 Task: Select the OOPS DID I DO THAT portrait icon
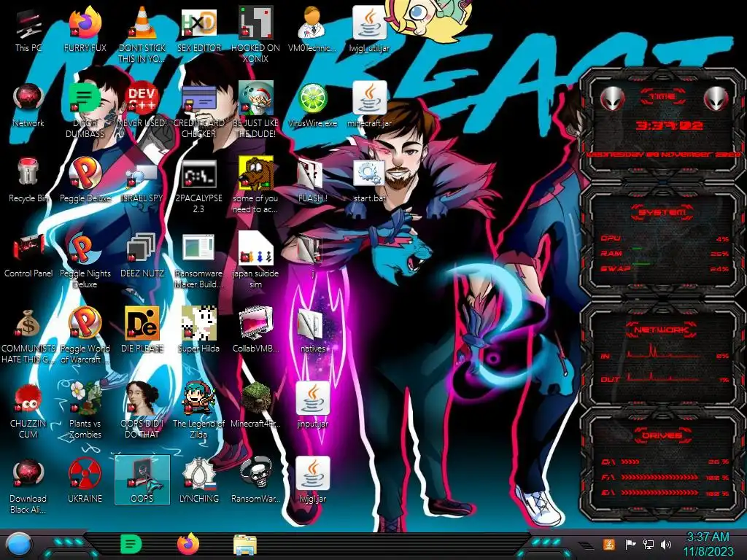pyautogui.click(x=142, y=411)
